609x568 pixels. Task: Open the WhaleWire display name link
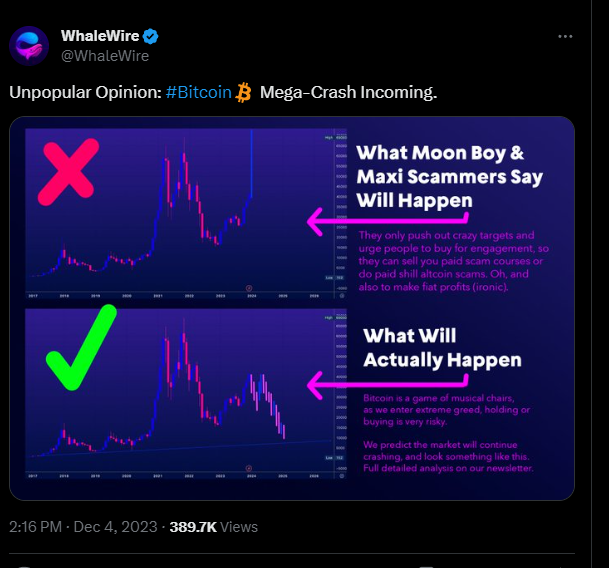coord(100,36)
